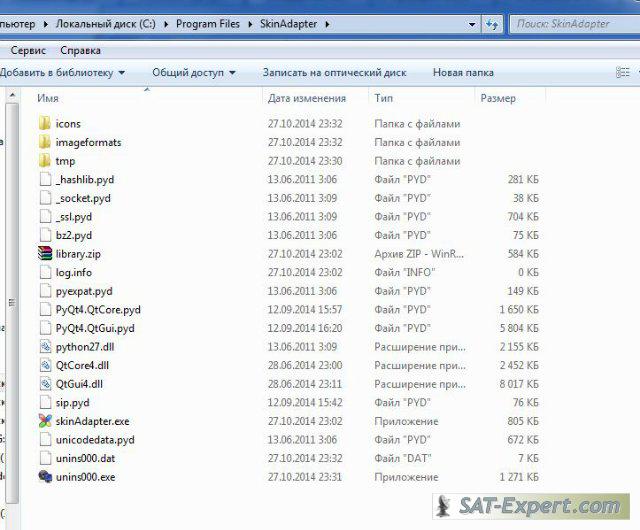The image size is (640, 530).
Task: Click the PyQt4.QtCore.pyd file icon
Action: [45, 310]
